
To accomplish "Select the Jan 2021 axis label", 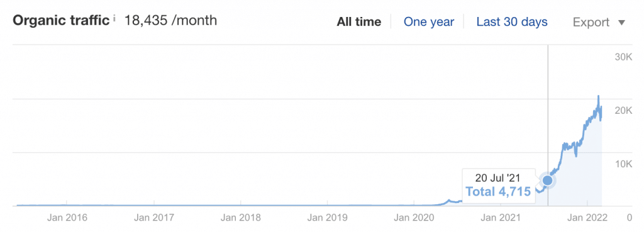I will coord(501,217).
